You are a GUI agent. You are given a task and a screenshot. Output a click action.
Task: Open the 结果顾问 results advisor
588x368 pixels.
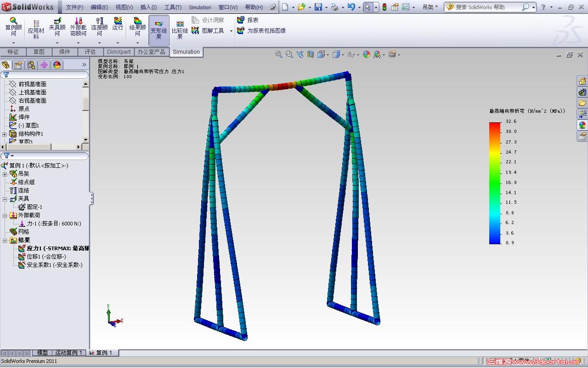tap(137, 27)
